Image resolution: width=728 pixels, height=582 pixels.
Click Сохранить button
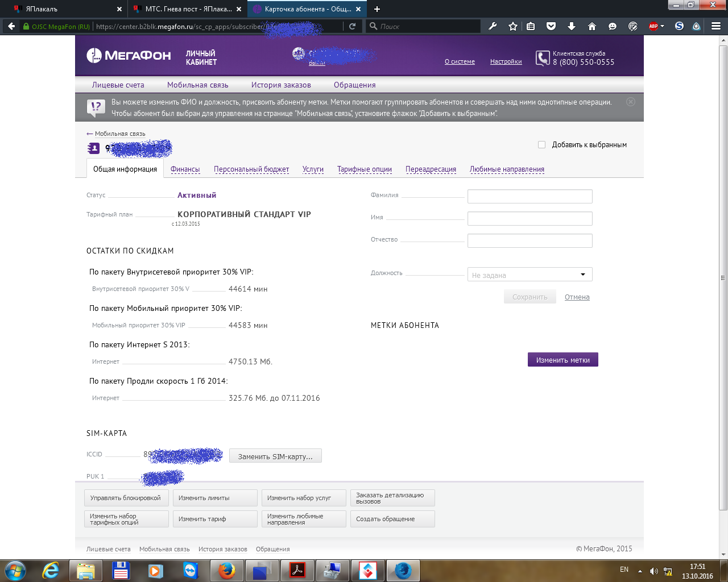(x=530, y=297)
